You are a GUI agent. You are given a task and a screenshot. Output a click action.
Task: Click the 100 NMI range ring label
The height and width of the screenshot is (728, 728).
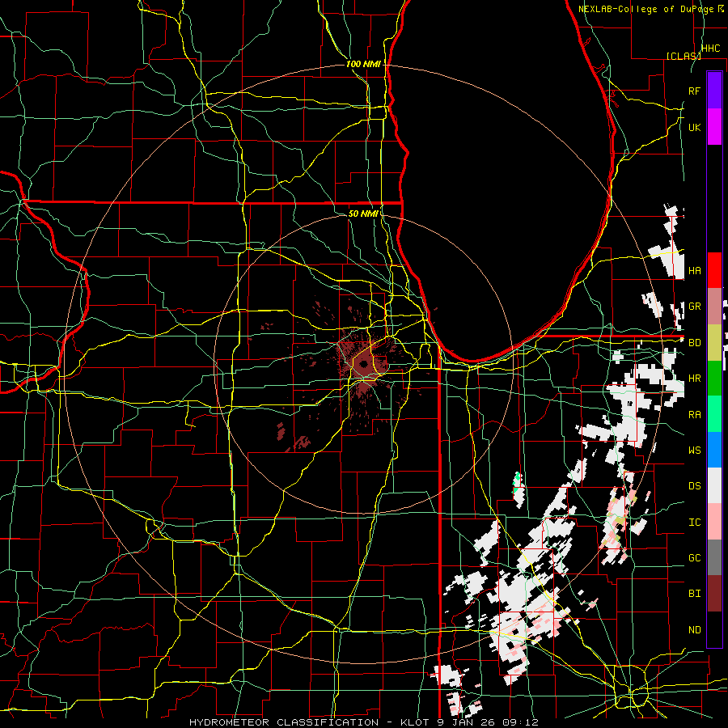(x=363, y=64)
